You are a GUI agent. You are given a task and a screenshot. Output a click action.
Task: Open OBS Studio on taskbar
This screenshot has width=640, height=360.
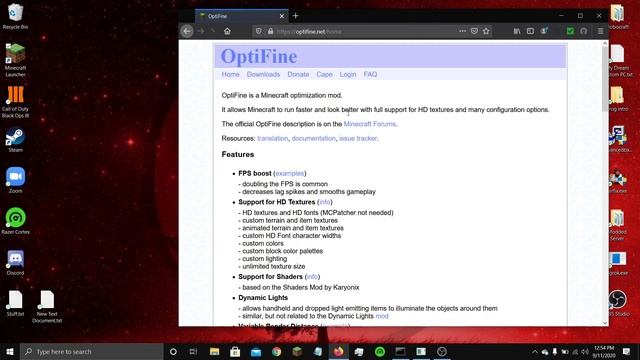pos(442,351)
